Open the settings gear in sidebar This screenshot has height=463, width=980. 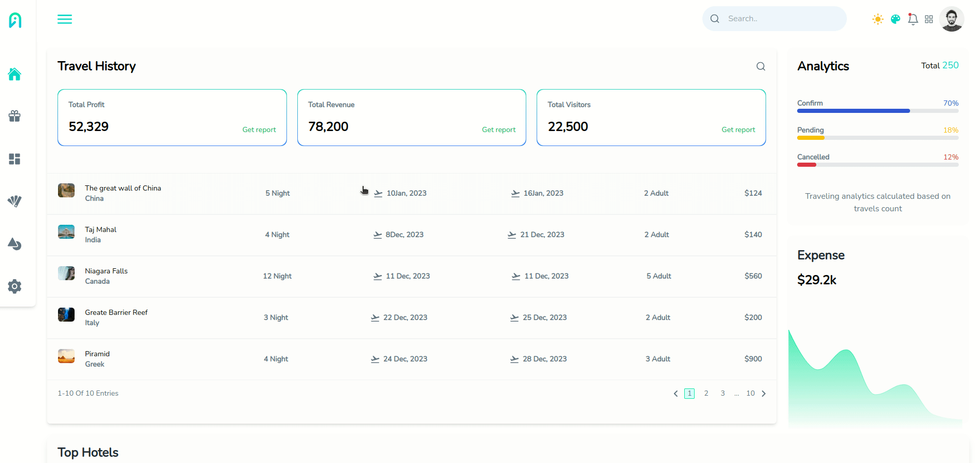coord(15,286)
